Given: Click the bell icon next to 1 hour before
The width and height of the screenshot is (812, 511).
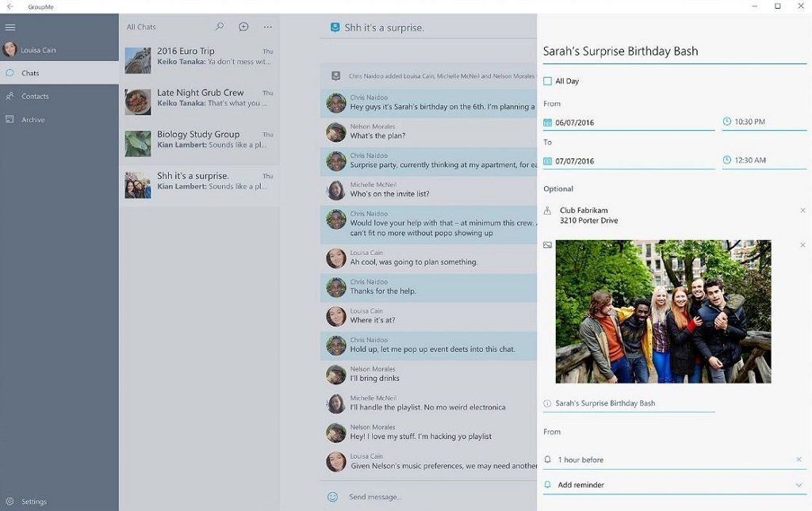Looking at the screenshot, I should pyautogui.click(x=547, y=459).
